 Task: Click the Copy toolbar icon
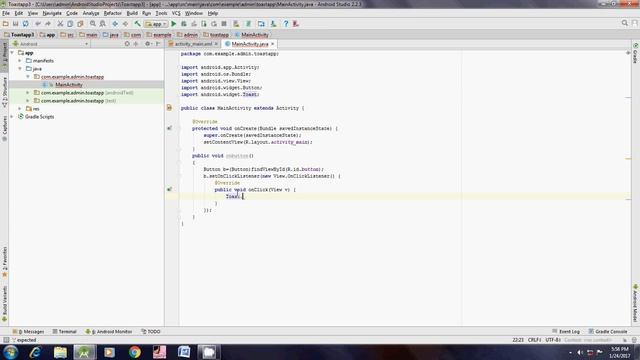(70, 24)
